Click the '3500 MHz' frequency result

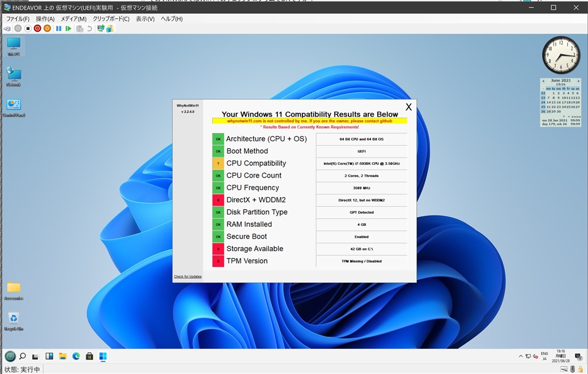tap(362, 188)
